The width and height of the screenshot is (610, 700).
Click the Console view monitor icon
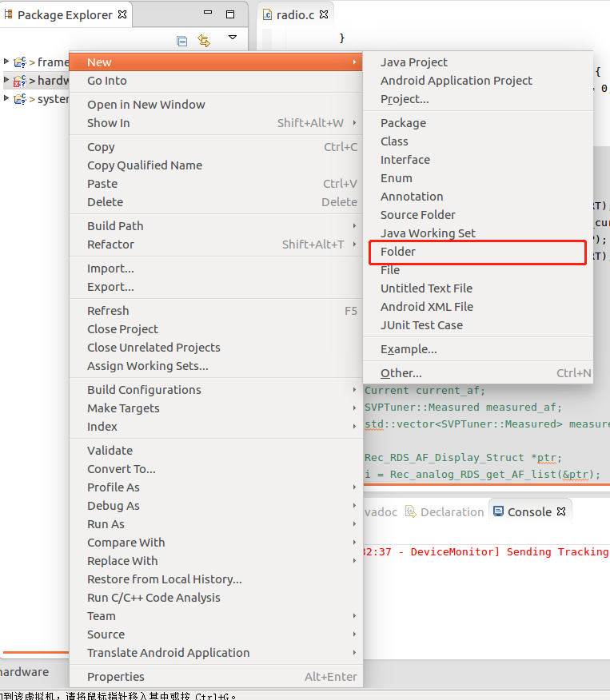498,511
